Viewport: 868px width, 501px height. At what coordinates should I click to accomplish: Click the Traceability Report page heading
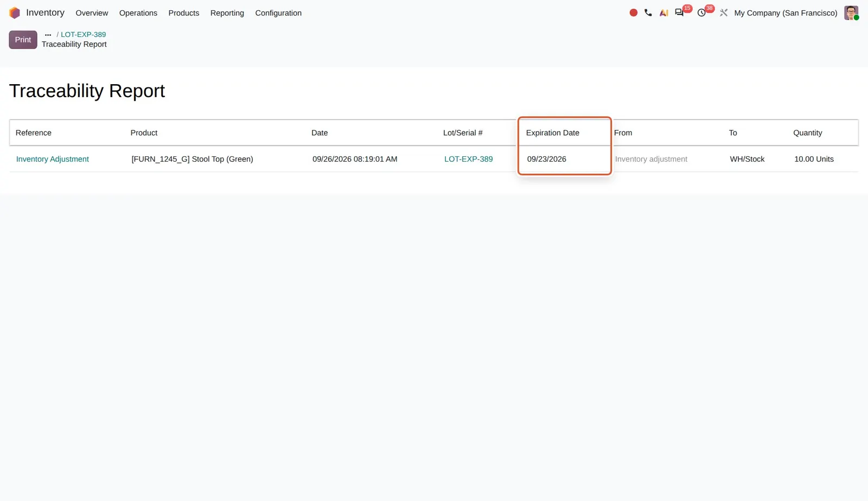[x=87, y=91]
